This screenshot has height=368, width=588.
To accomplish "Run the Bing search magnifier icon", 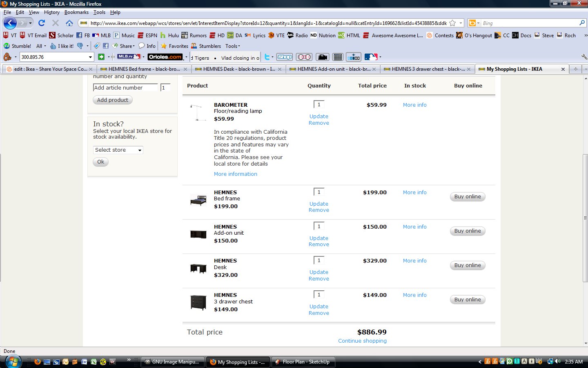I will point(582,23).
